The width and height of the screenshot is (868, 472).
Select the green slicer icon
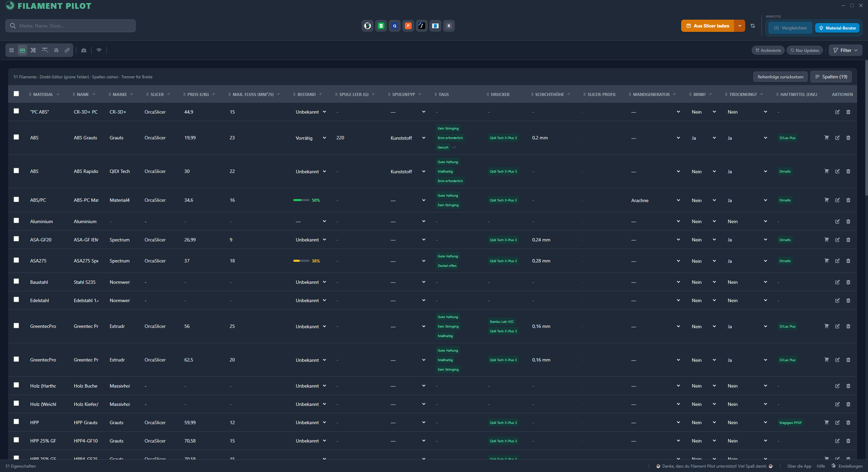coord(381,26)
